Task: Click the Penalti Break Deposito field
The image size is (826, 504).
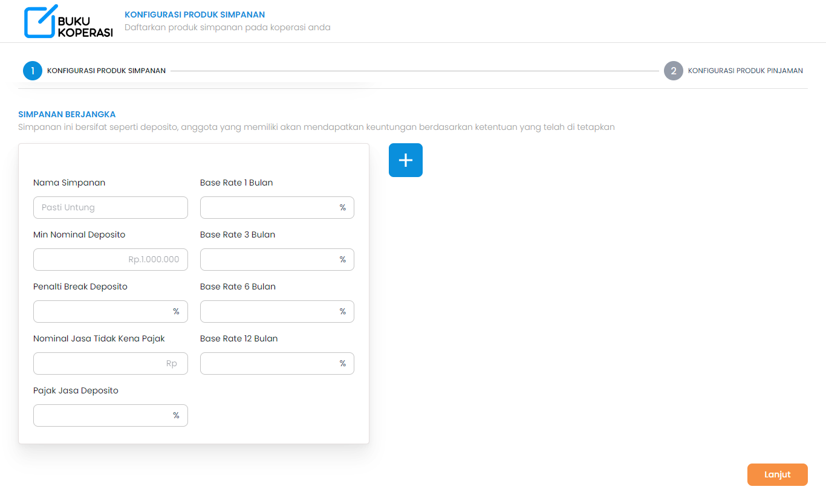Action: click(103, 311)
